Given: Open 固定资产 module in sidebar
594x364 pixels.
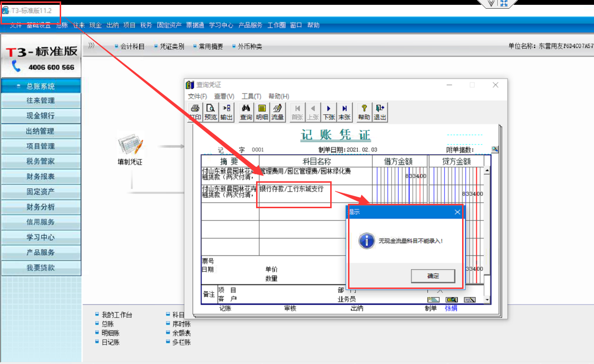Looking at the screenshot, I should coord(41,192).
